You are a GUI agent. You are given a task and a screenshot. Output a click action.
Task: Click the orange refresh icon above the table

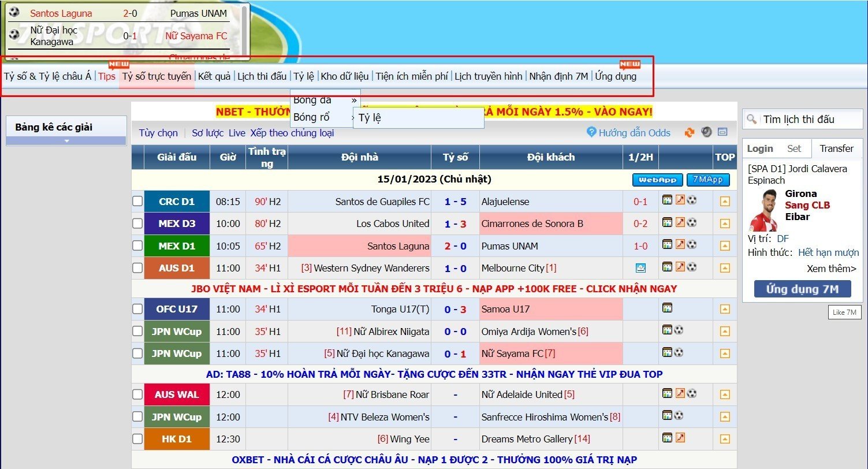(689, 132)
